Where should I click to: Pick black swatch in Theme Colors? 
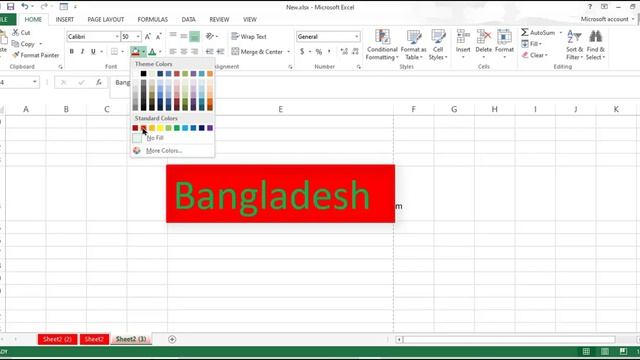(143, 73)
